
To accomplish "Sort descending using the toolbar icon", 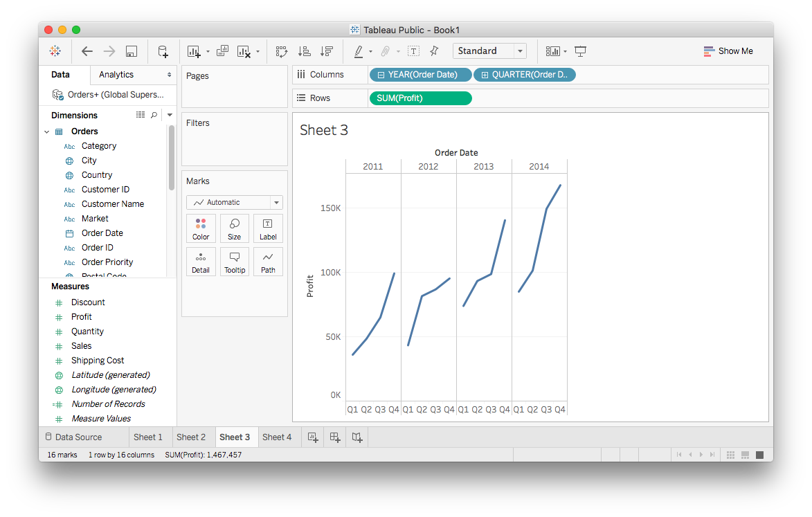I will click(x=327, y=51).
